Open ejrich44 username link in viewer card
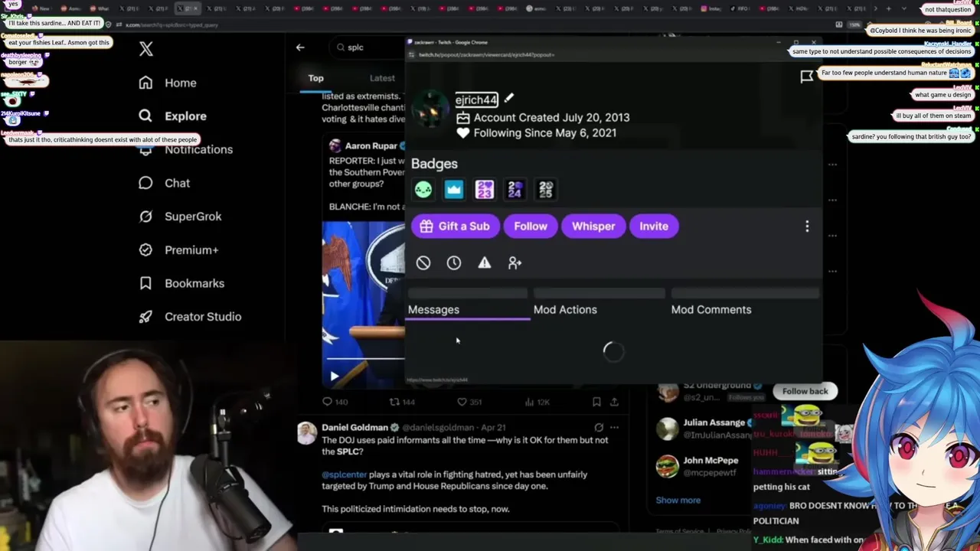The image size is (980, 551). point(476,99)
